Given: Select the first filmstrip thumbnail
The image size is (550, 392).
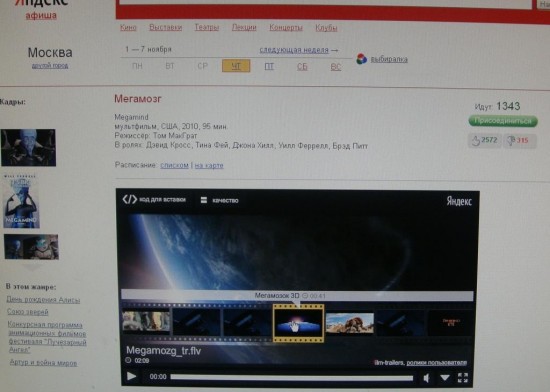Looking at the screenshot, I should [x=146, y=321].
